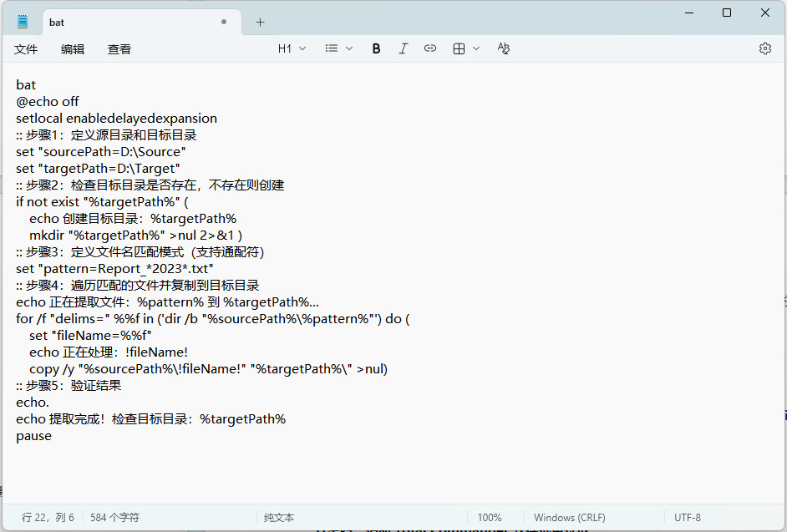787x532 pixels.
Task: Maximize the Notepad window
Action: (x=726, y=13)
